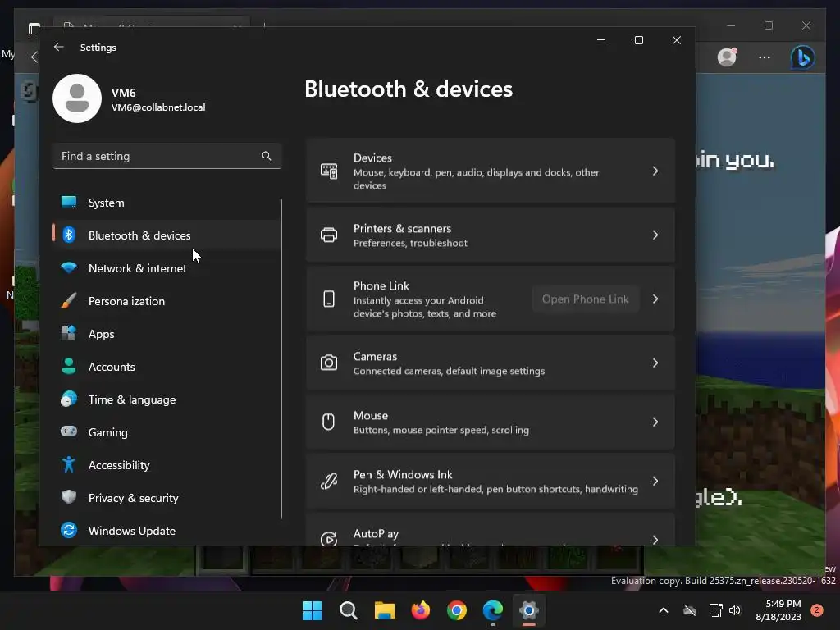Open the Edge window's three-dot menu
This screenshot has width=840, height=630.
click(x=765, y=57)
